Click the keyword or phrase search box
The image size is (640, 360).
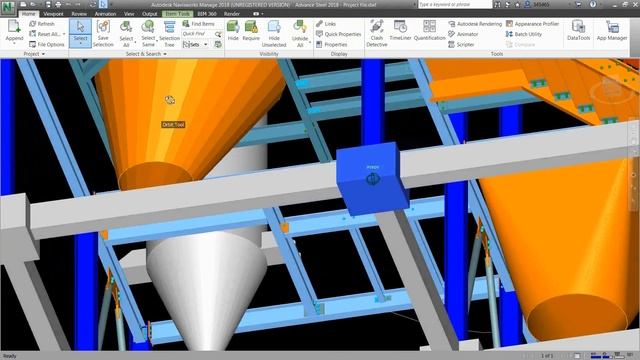(455, 4)
